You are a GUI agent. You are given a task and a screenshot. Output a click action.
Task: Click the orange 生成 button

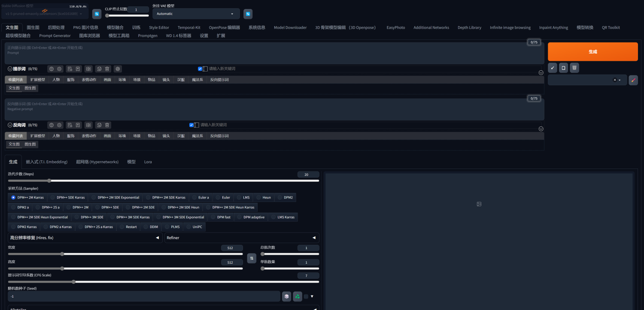coord(593,51)
